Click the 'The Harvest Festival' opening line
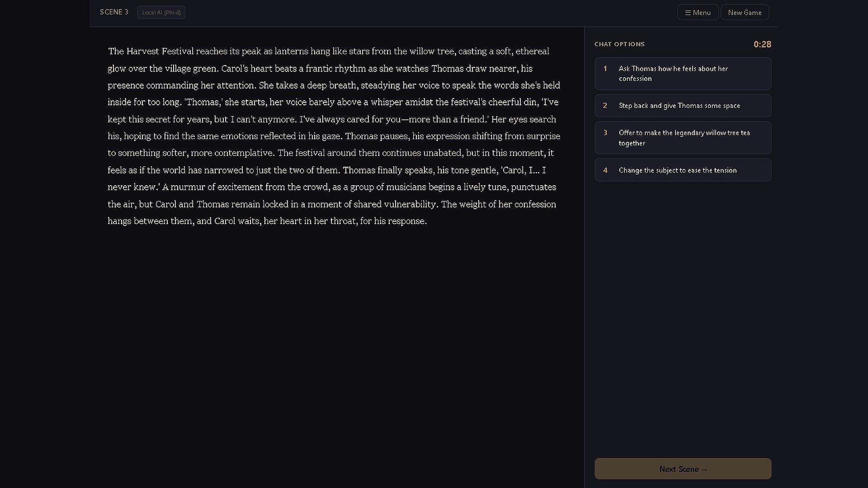Viewport: 868px width, 488px height. coord(151,51)
